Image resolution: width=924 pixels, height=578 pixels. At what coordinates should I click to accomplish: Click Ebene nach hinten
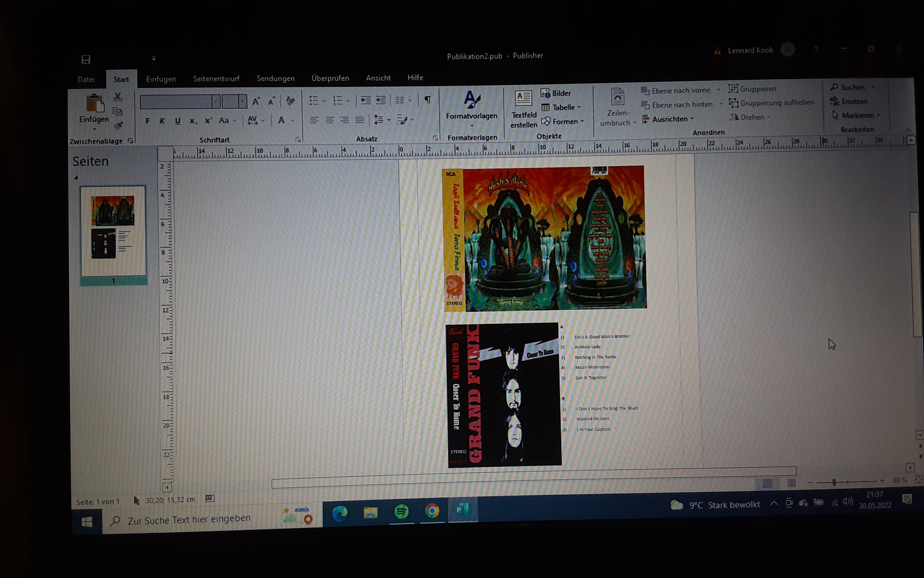(677, 105)
